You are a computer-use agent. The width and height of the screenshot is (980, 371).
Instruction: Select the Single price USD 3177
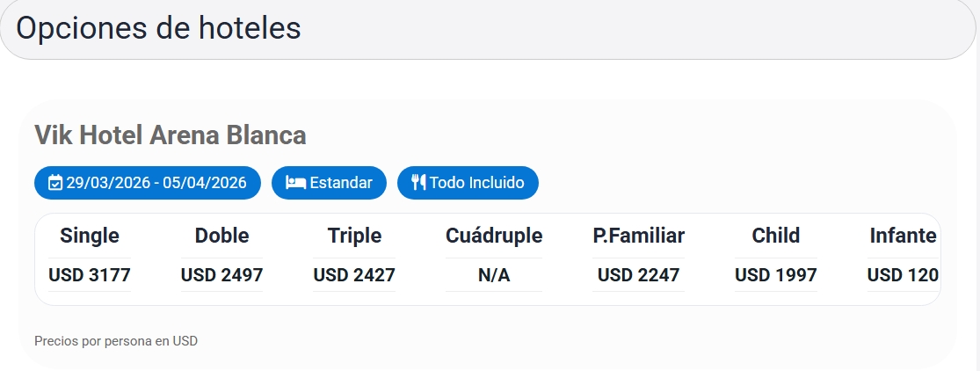pyautogui.click(x=90, y=275)
